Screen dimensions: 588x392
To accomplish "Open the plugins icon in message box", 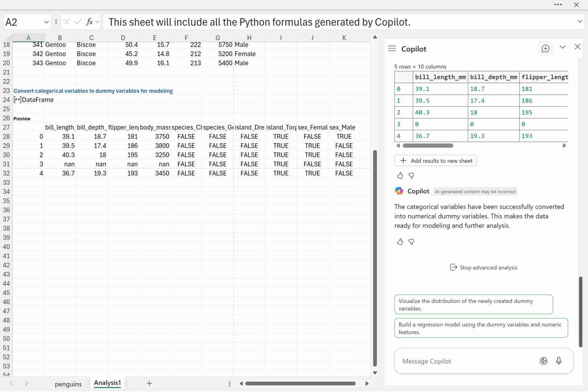I will (544, 361).
